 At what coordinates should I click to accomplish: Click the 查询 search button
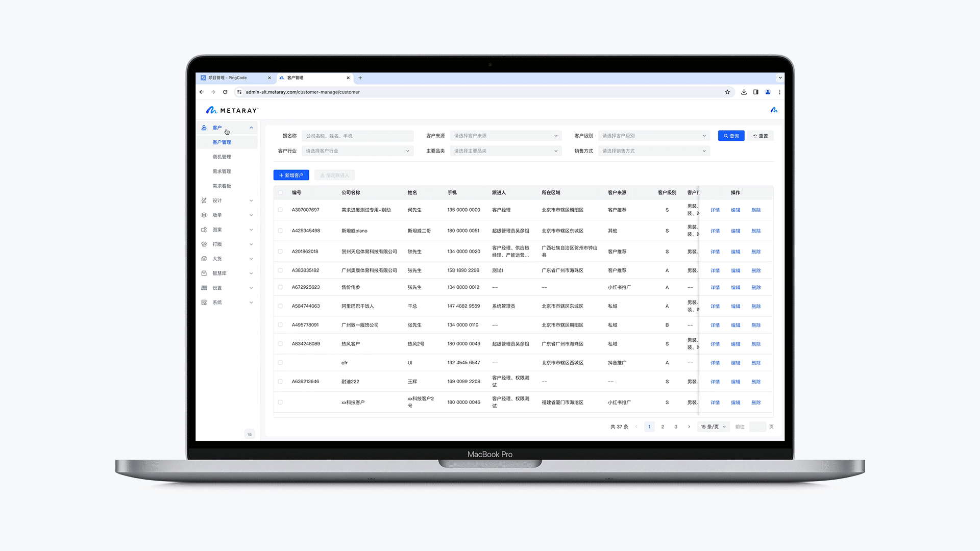pyautogui.click(x=731, y=136)
